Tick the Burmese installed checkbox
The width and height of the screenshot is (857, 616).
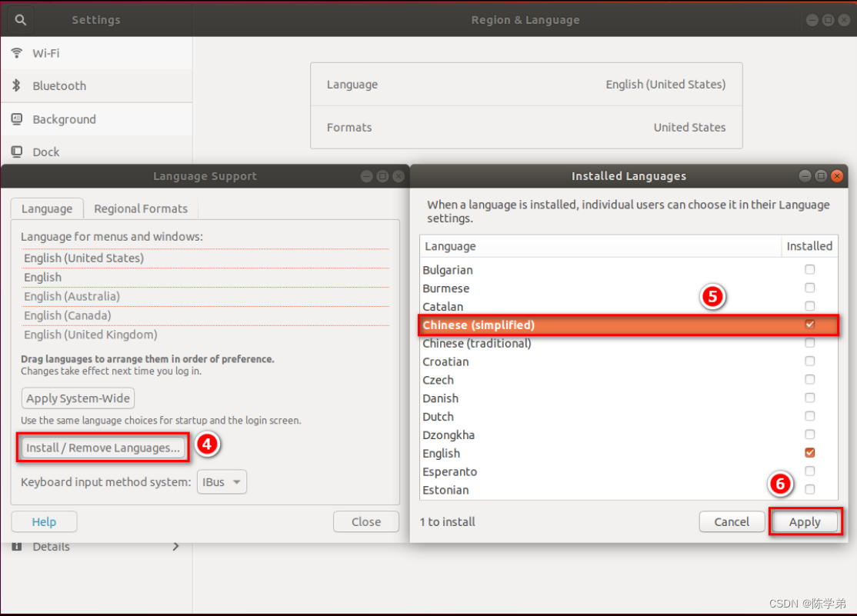pyautogui.click(x=810, y=288)
